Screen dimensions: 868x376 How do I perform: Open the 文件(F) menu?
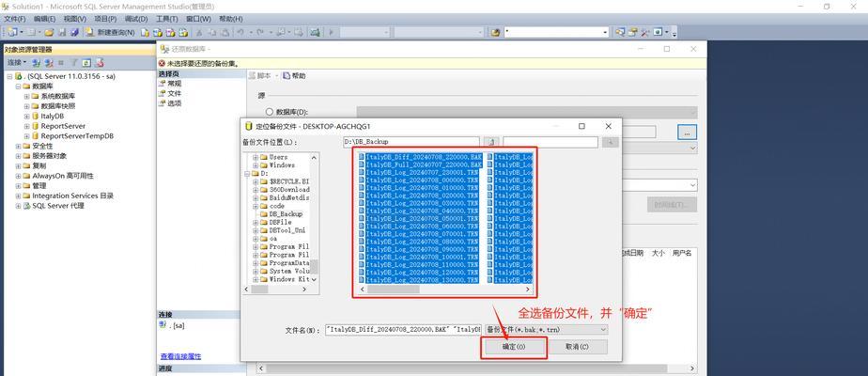point(14,19)
